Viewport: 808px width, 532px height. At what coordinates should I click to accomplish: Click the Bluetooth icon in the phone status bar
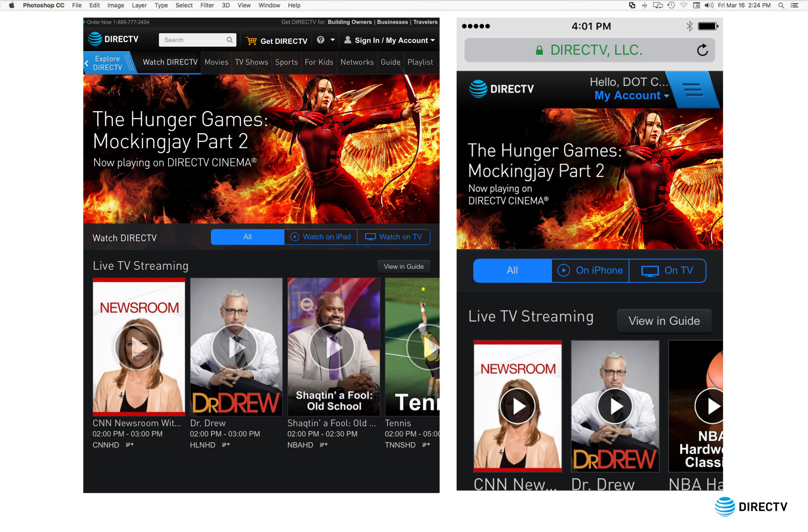pyautogui.click(x=689, y=26)
